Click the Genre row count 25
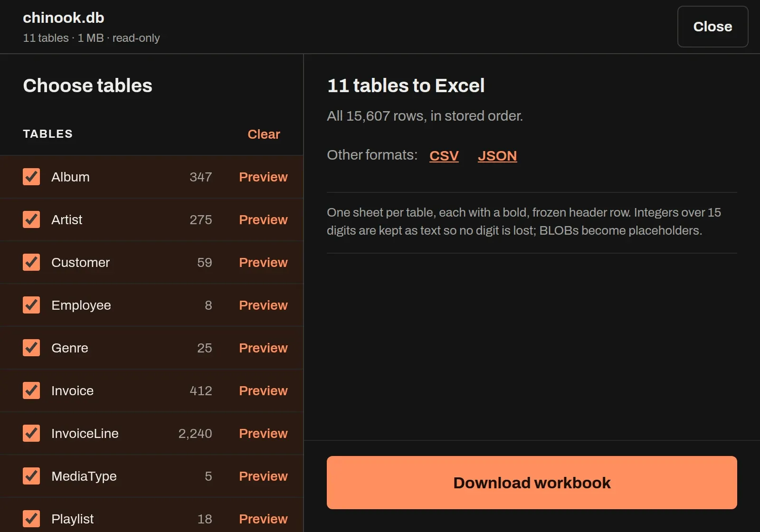This screenshot has height=532, width=760. click(x=205, y=348)
